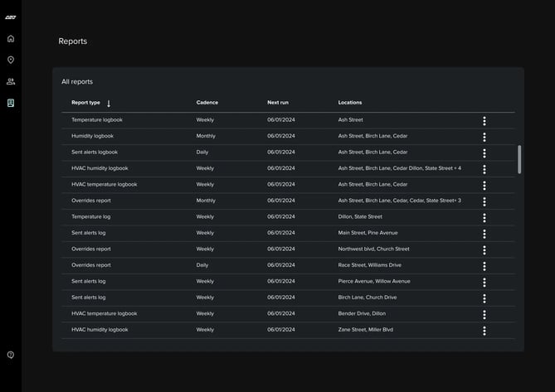555x392 pixels.
Task: Expand row menu for Dillon, State Street
Action: coord(484,217)
